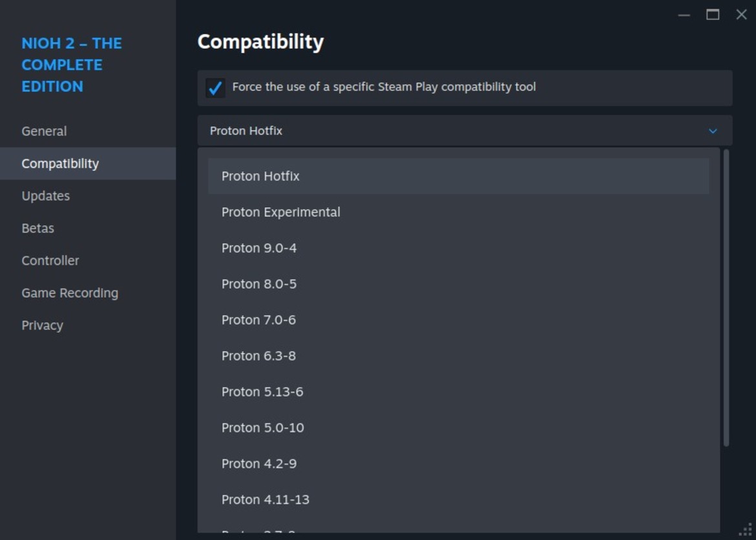Choose Proton Experimental option
756x540 pixels.
pos(280,212)
